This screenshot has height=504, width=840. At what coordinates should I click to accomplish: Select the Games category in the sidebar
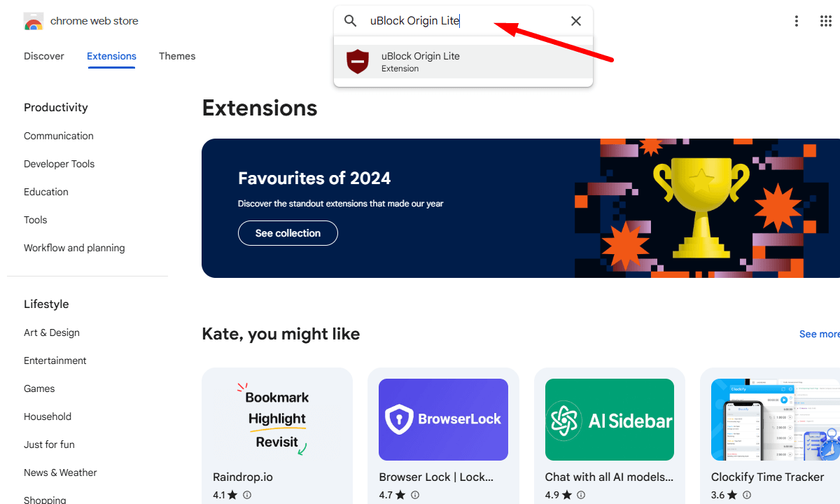click(39, 388)
